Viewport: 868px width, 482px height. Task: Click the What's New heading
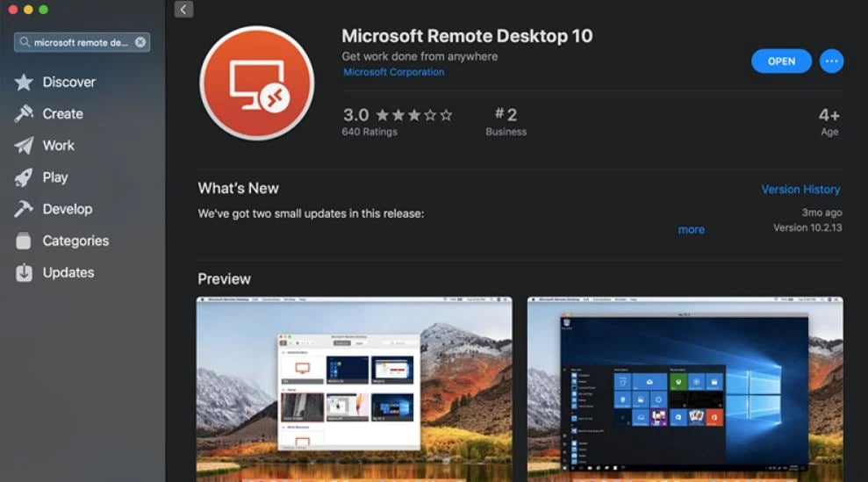(239, 189)
